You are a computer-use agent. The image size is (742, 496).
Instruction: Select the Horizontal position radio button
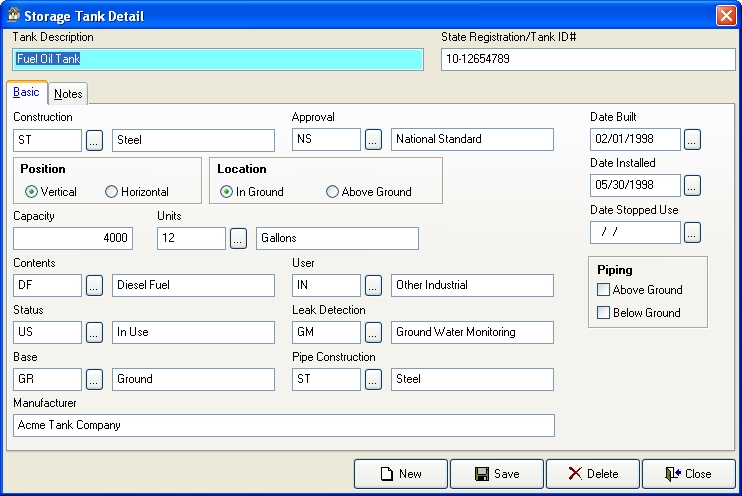pyautogui.click(x=112, y=192)
